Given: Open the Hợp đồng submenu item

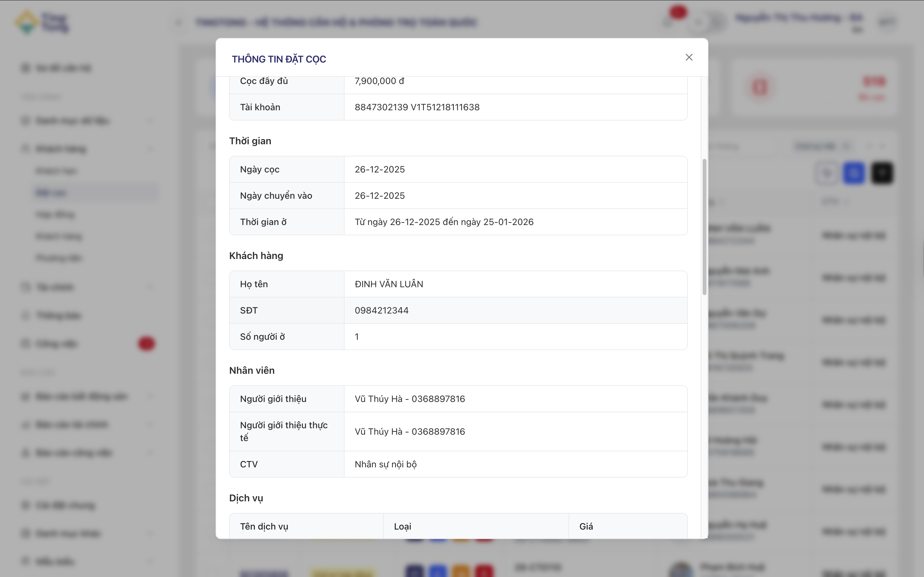Looking at the screenshot, I should click(56, 214).
